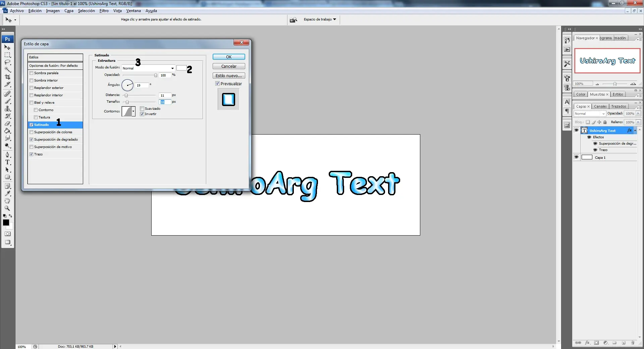Click the Estilo nuevo... button
This screenshot has height=349, width=644.
pos(229,76)
